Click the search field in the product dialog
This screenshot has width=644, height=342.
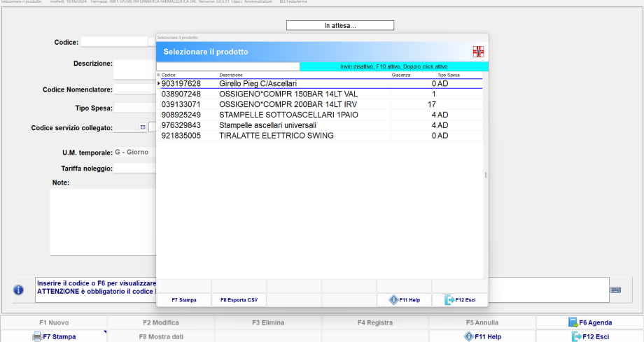[x=227, y=66]
